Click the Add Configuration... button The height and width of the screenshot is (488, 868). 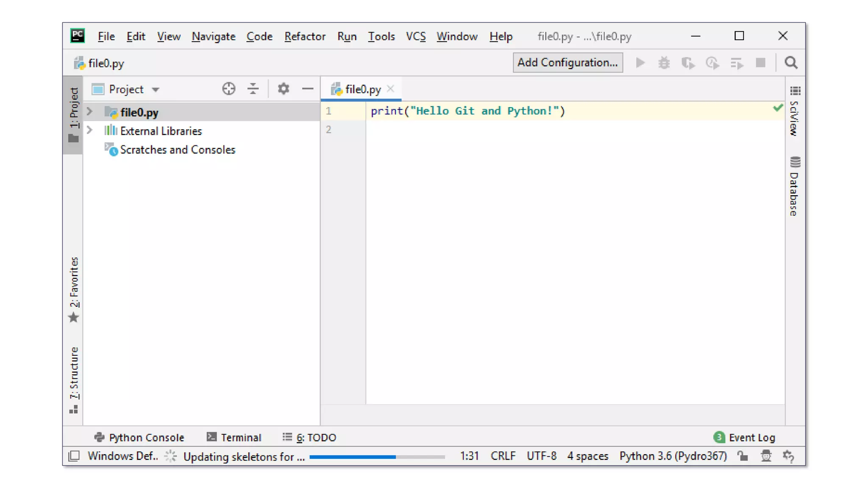pos(568,63)
